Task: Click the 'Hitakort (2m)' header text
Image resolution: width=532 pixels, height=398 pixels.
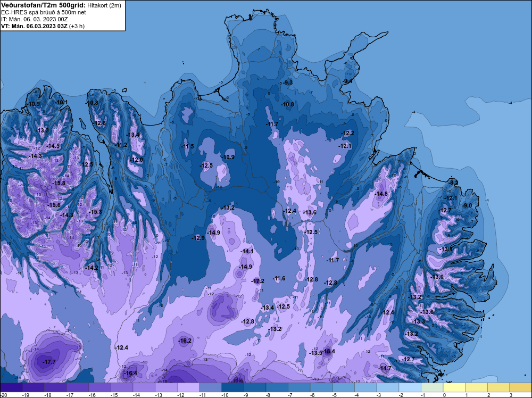Action: coord(104,5)
